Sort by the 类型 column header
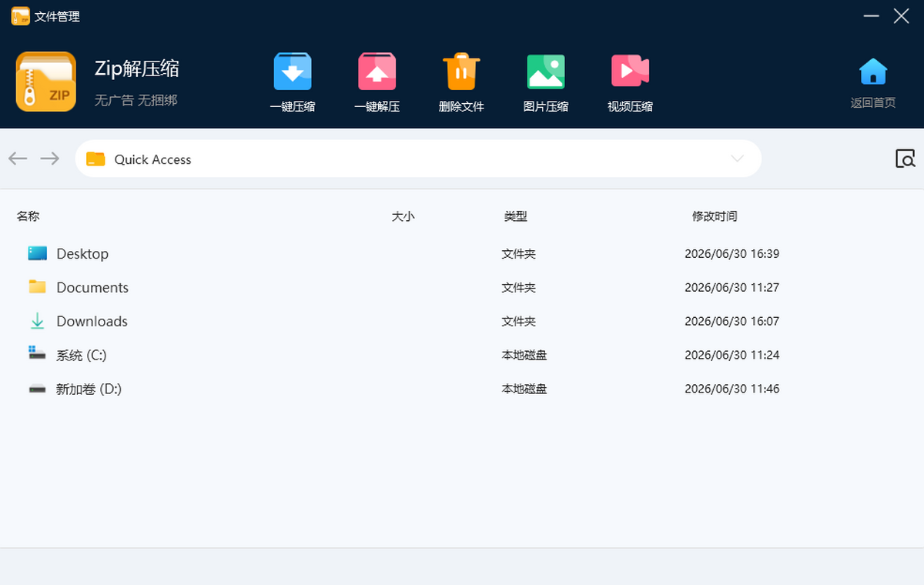Viewport: 924px width, 585px height. point(516,216)
